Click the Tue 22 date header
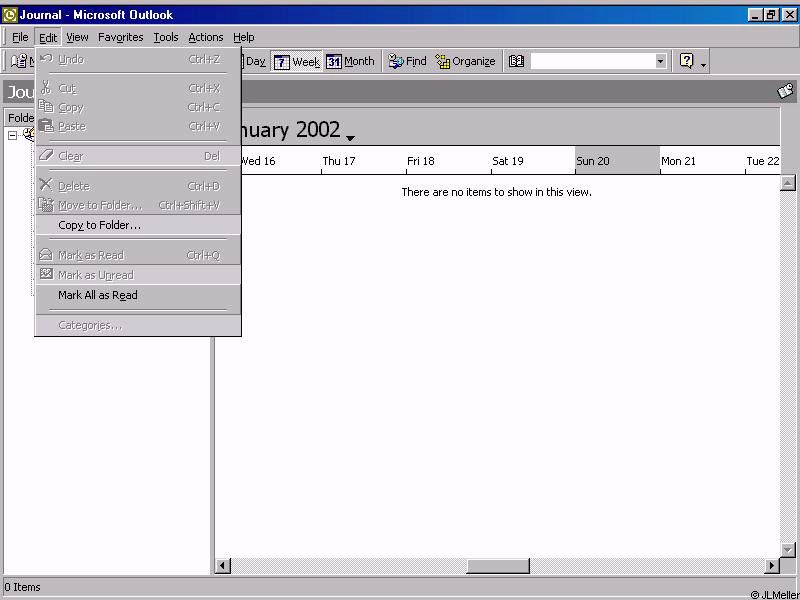This screenshot has height=600, width=800. point(763,161)
